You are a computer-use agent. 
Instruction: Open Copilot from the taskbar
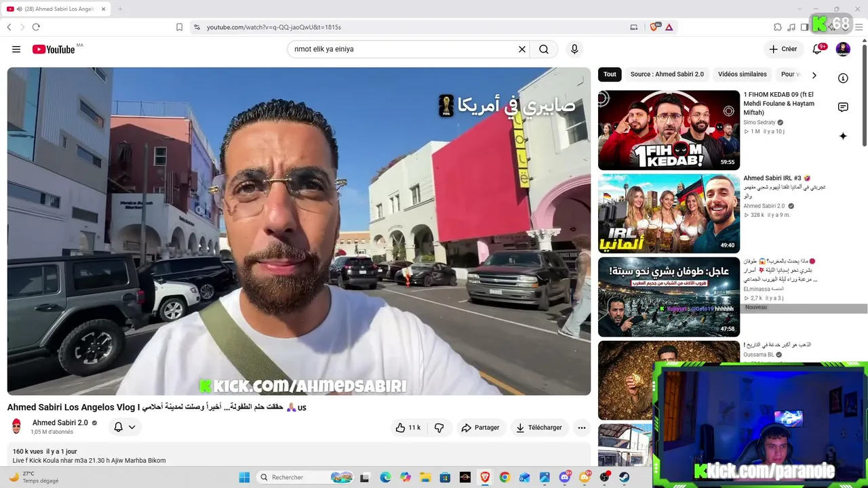coord(406,477)
